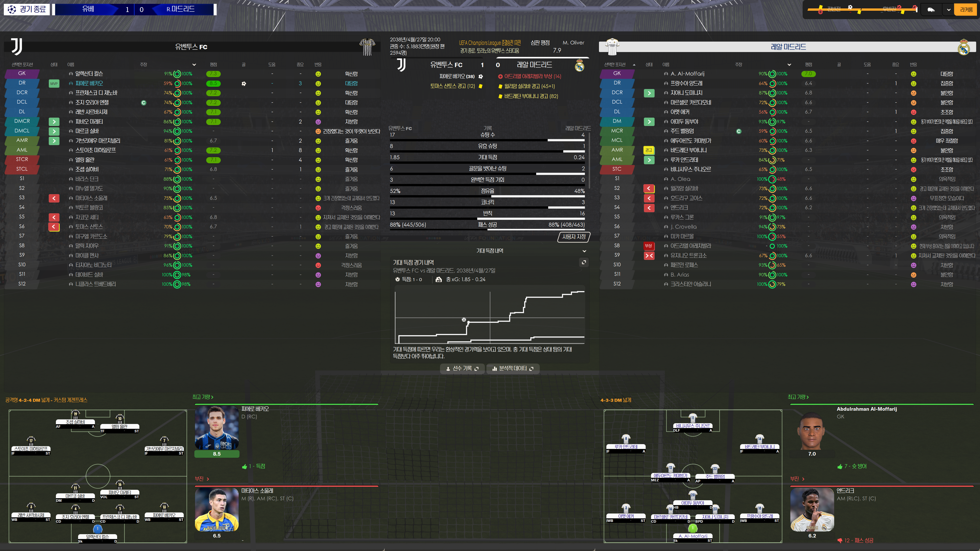Sort Juventus table by 도움 column header
Image resolution: width=980 pixels, height=551 pixels.
[272, 65]
